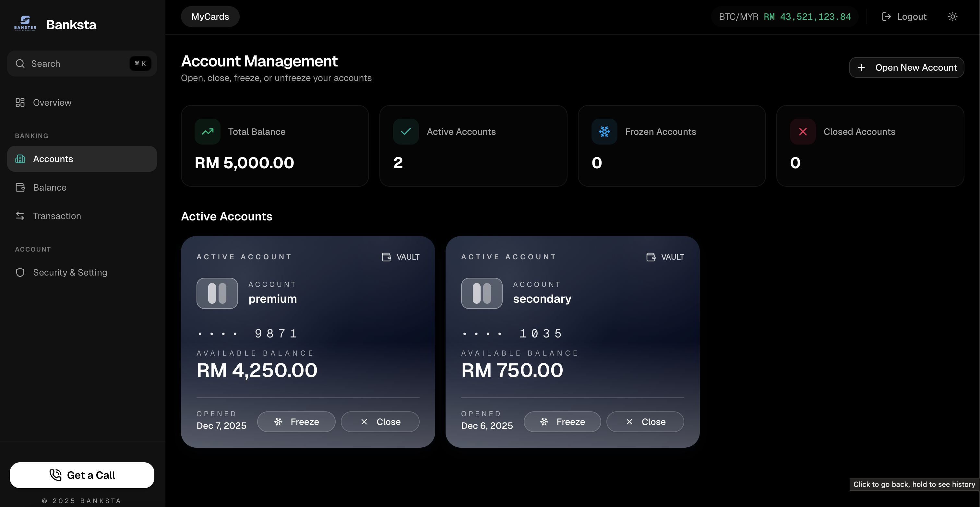The image size is (980, 507).
Task: Click Open New Account button
Action: tap(906, 68)
